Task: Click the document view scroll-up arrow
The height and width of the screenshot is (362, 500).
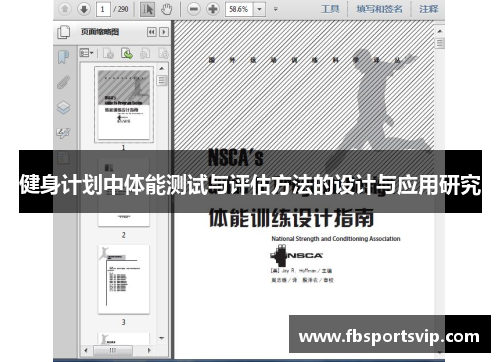Action: tap(440, 31)
